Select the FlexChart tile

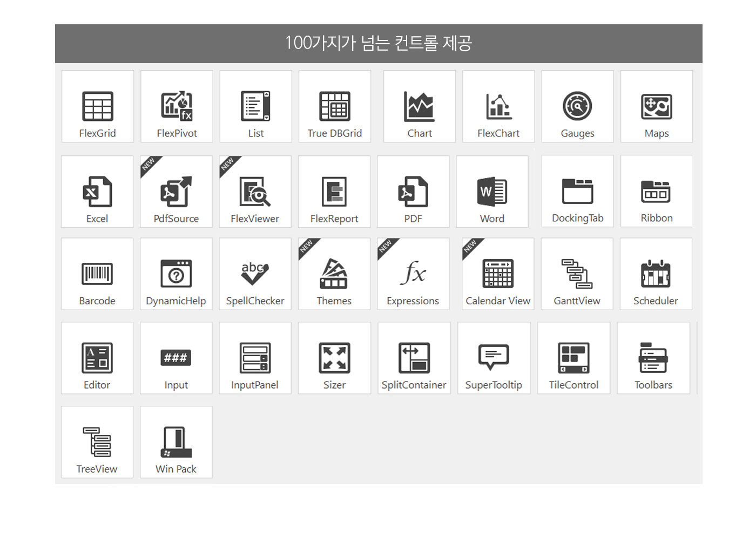[498, 106]
